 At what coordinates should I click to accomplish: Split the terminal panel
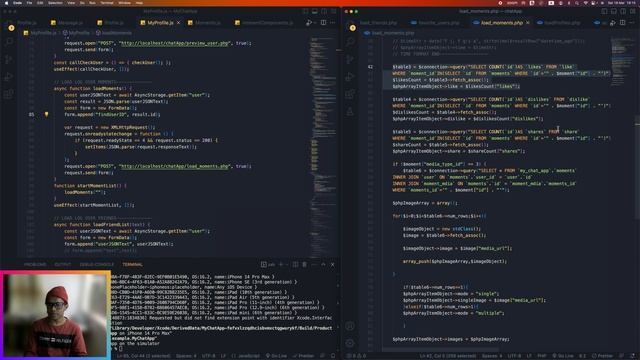click(x=296, y=264)
